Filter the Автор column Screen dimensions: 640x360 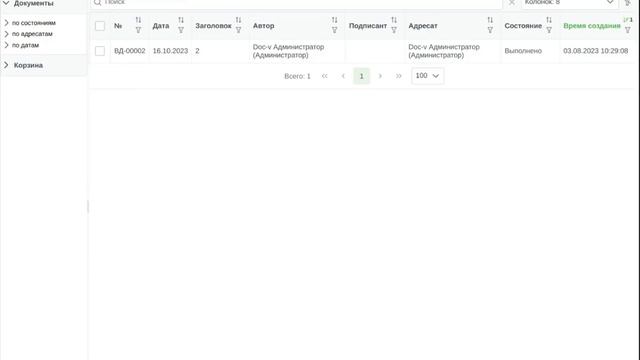[334, 30]
